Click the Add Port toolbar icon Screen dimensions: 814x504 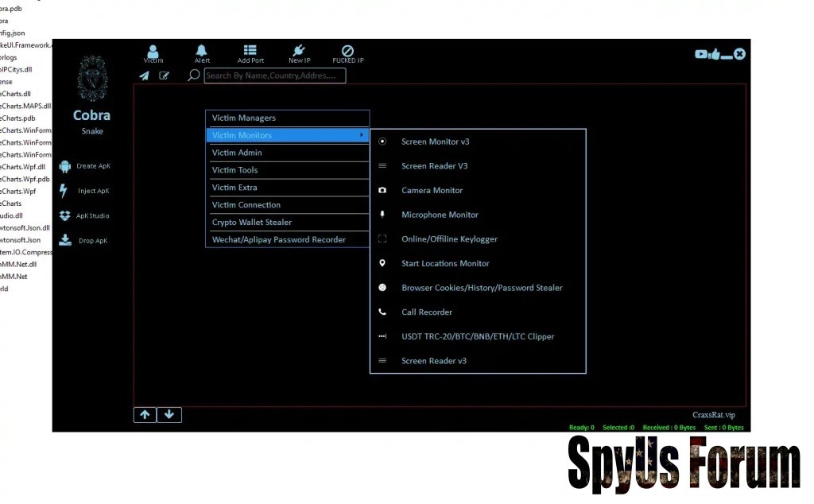[250, 52]
